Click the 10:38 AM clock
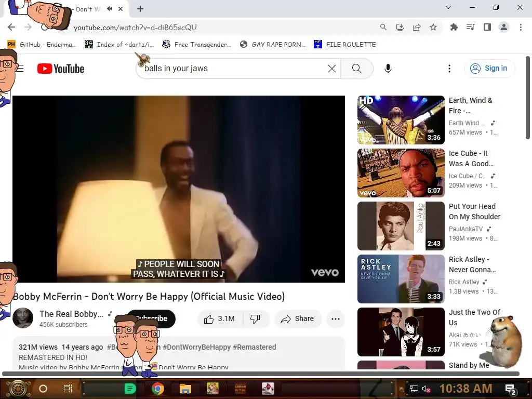Screen dimensions: 532x399 pyautogui.click(x=465, y=389)
